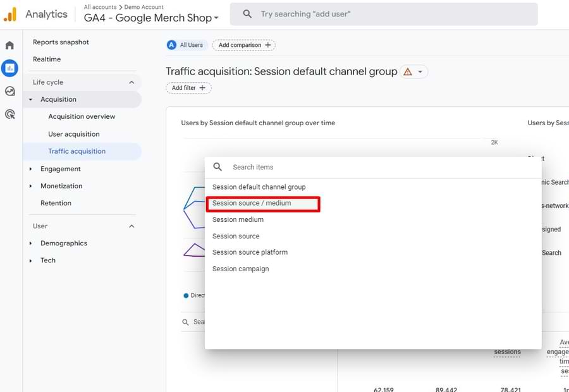This screenshot has height=392, width=569.
Task: Click Users by Session default channel group heading
Action: pyautogui.click(x=258, y=123)
